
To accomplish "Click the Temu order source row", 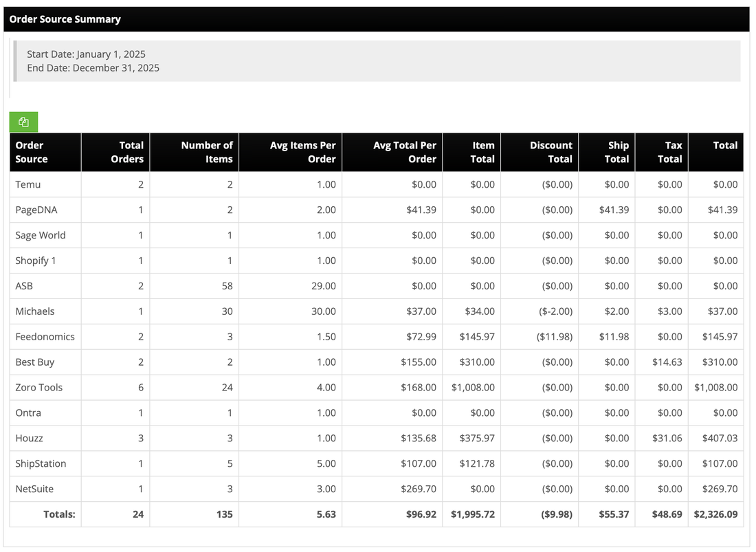I will pos(377,185).
